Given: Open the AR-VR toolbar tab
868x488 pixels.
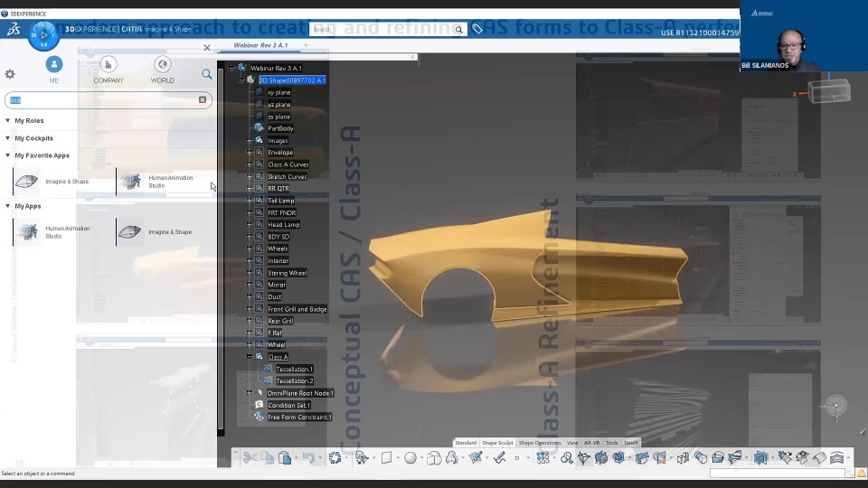Looking at the screenshot, I should pos(591,443).
